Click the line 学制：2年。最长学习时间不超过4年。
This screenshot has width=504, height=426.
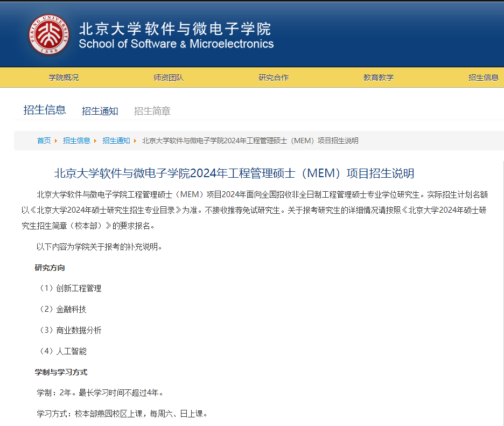click(100, 393)
